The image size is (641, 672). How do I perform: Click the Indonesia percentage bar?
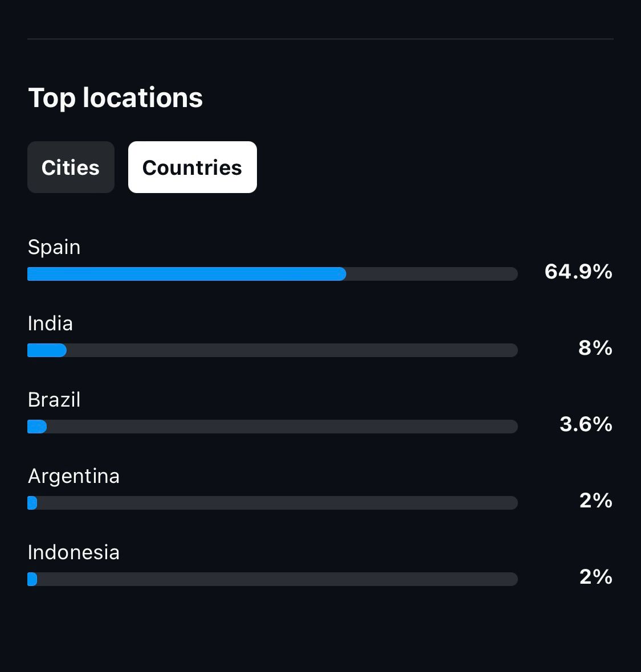[272, 579]
